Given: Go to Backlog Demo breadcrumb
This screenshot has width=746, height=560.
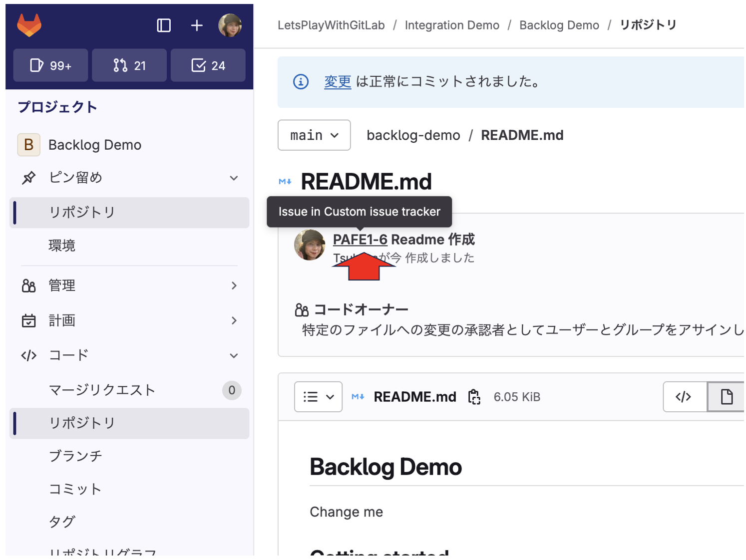Looking at the screenshot, I should pos(559,25).
